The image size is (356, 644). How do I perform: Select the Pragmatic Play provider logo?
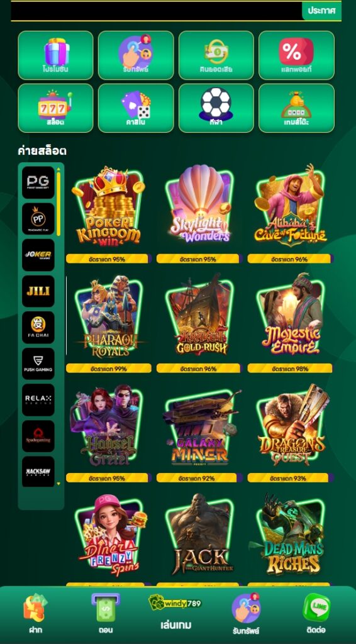38,219
